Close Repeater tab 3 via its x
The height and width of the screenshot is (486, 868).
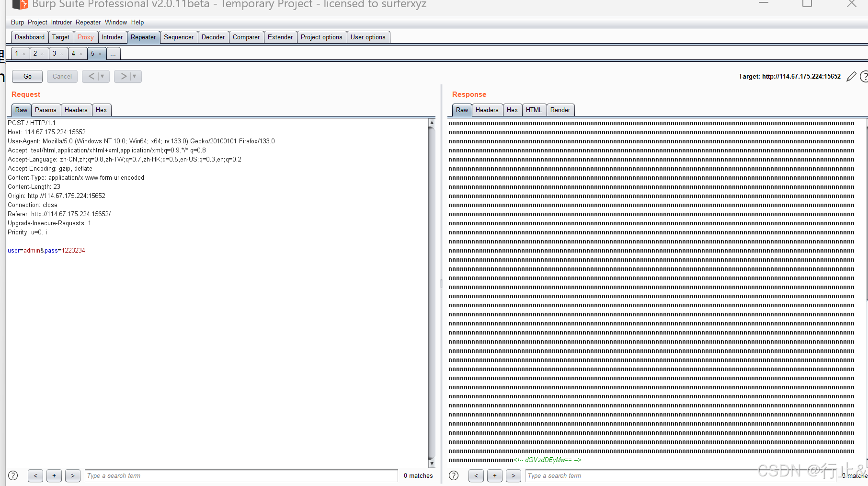pyautogui.click(x=61, y=54)
